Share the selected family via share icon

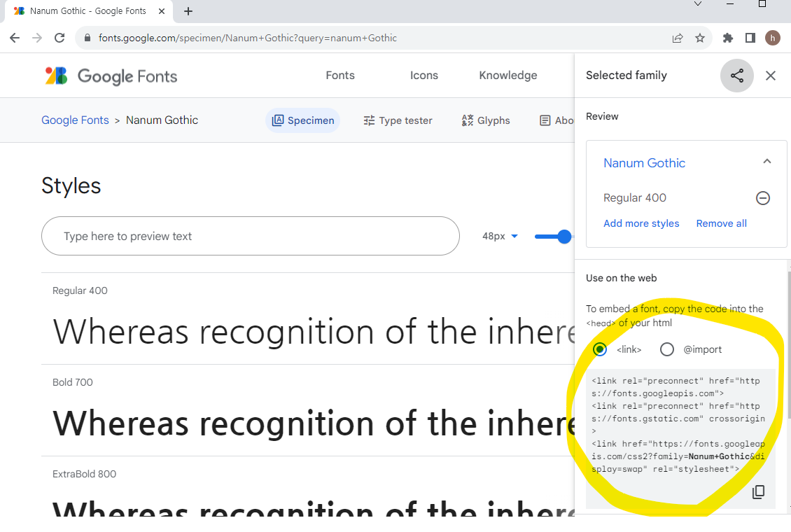pos(736,76)
